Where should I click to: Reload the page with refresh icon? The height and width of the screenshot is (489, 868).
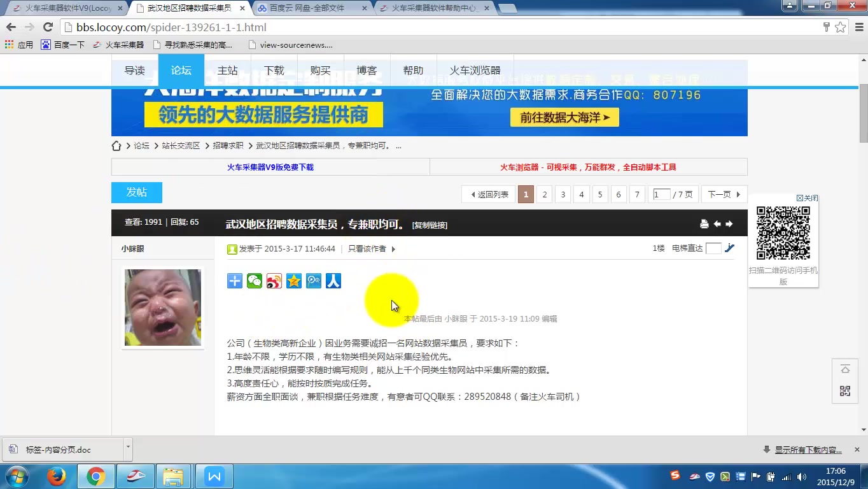tap(48, 27)
